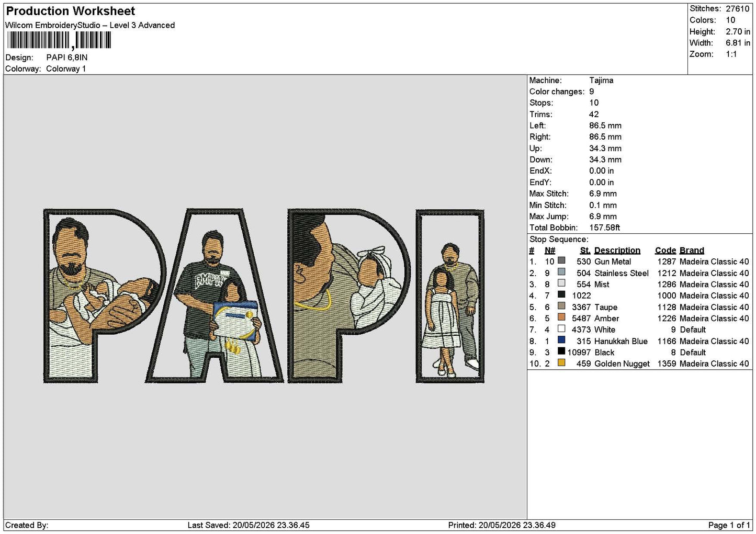Click the Golden Nugget color swatch
This screenshot has height=534, width=756.
[x=561, y=363]
